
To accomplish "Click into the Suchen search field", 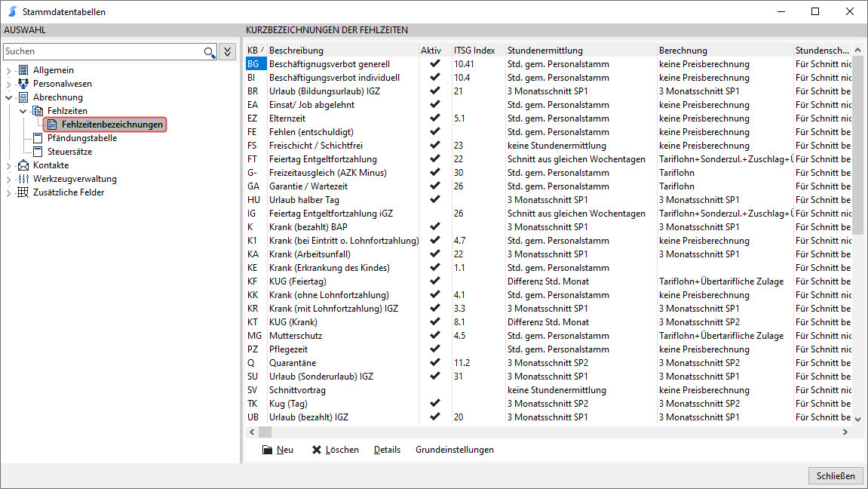I will click(x=103, y=51).
